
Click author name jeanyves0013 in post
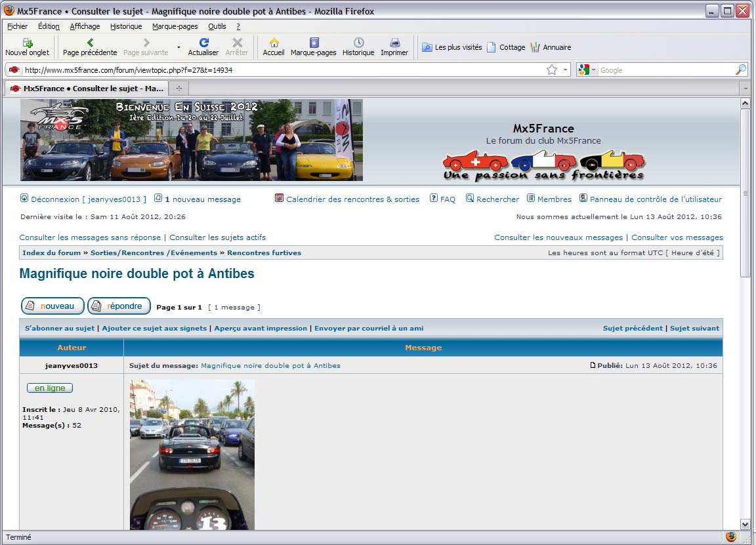point(72,365)
